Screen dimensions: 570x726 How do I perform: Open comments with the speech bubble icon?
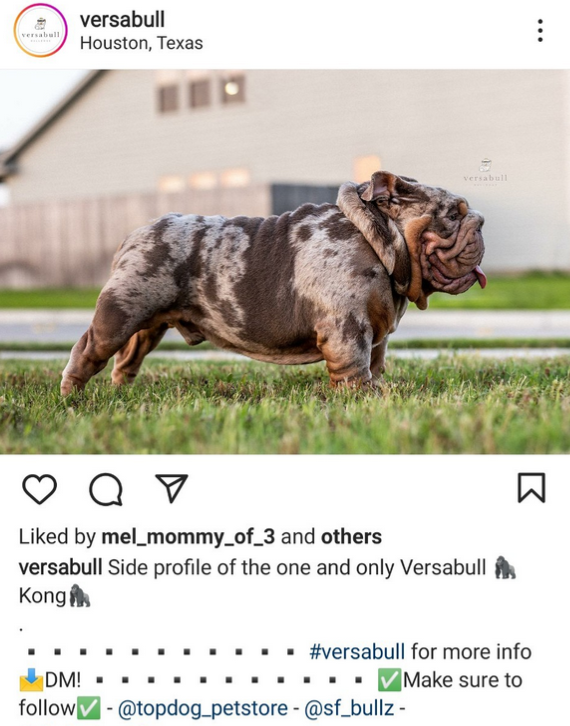point(106,489)
